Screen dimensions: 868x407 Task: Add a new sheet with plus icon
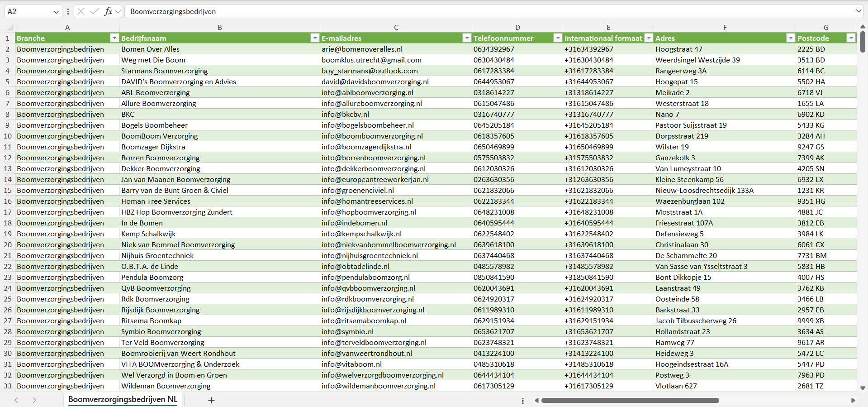(x=211, y=400)
